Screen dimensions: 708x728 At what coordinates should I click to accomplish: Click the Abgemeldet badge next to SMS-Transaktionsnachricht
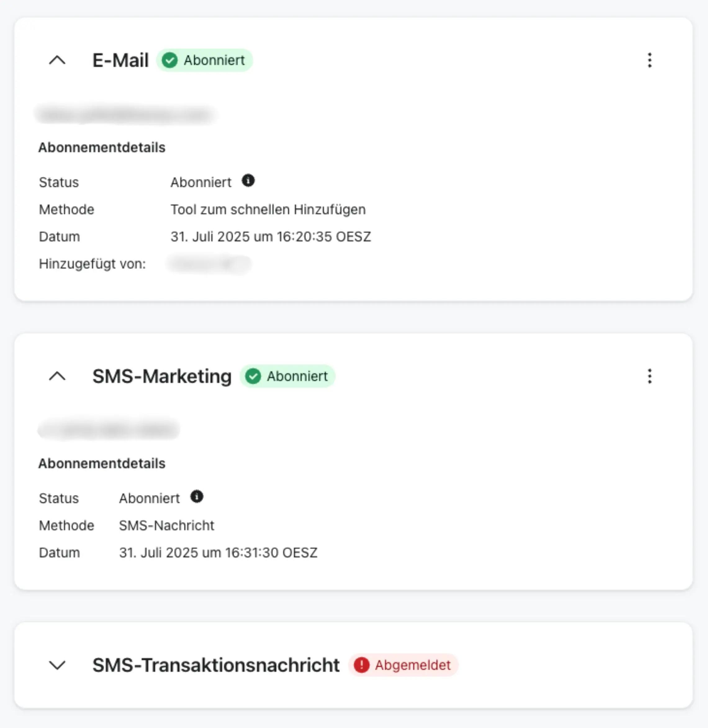[403, 665]
